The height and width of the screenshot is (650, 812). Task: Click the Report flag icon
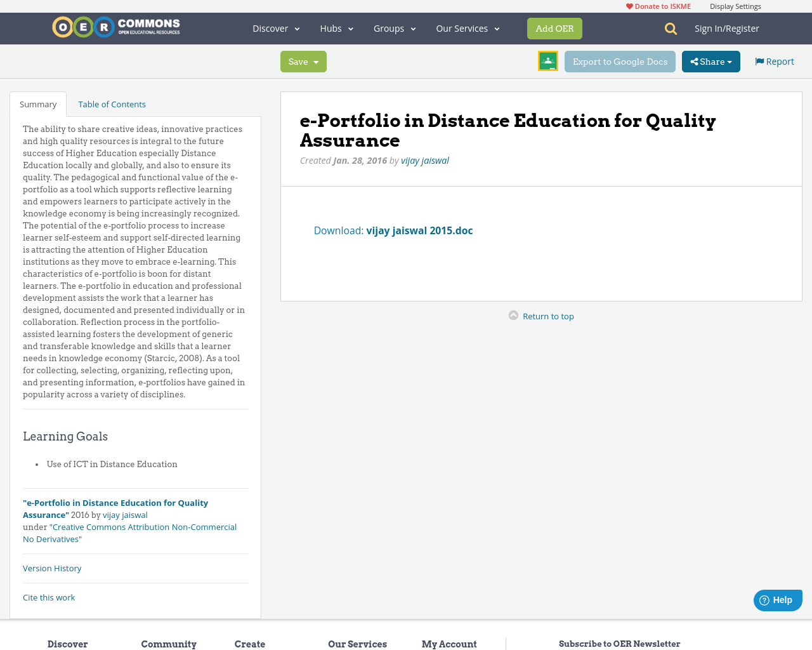click(760, 60)
